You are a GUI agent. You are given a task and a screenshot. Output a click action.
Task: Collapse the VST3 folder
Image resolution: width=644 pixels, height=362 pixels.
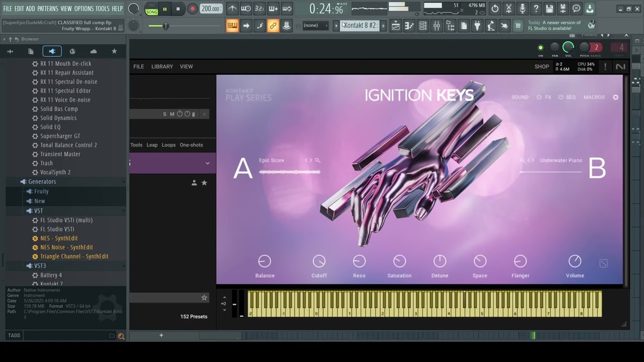click(x=40, y=266)
